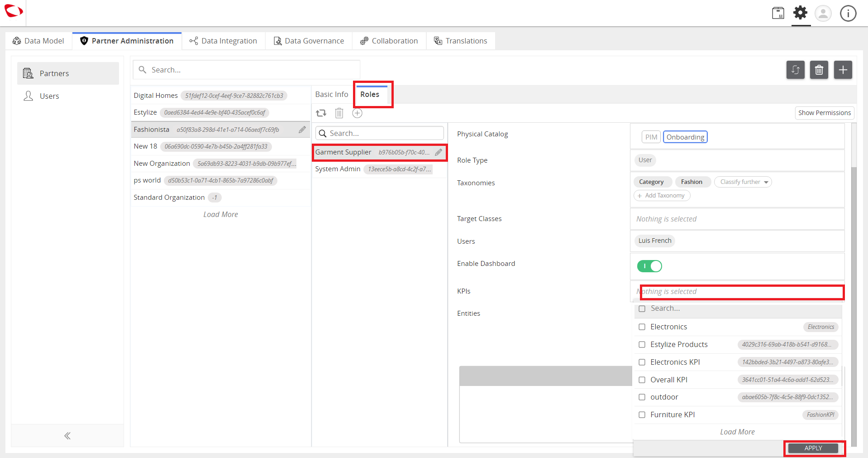
Task: Open the settings gear icon
Action: click(x=801, y=13)
